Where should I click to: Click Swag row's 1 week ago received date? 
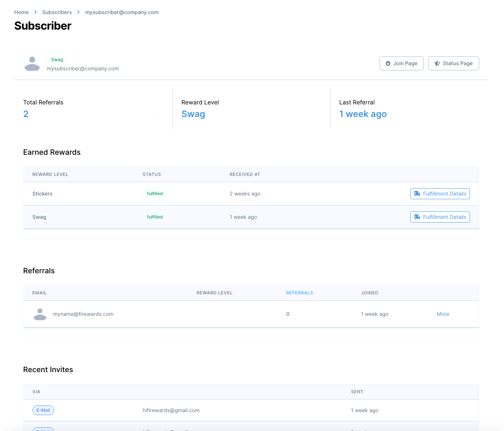(x=243, y=217)
